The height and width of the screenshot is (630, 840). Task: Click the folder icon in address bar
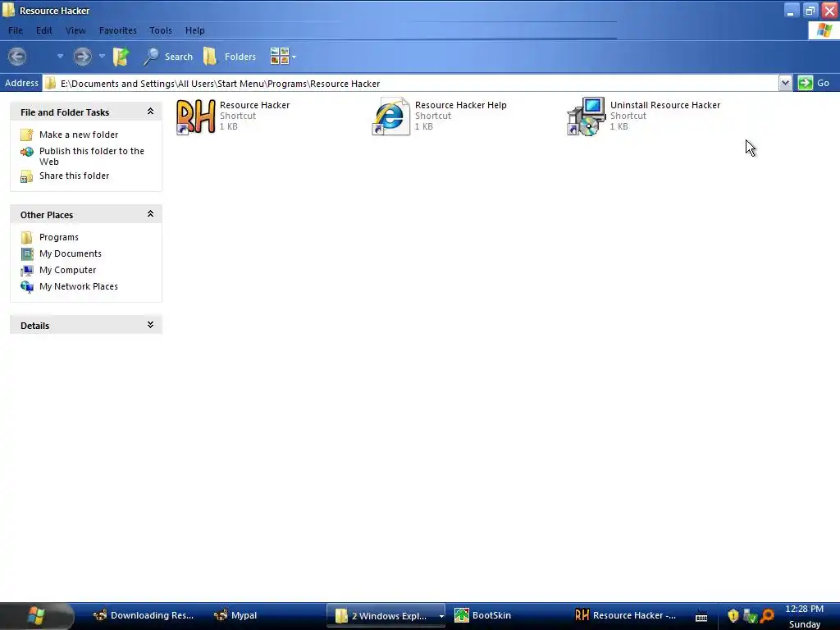(50, 83)
